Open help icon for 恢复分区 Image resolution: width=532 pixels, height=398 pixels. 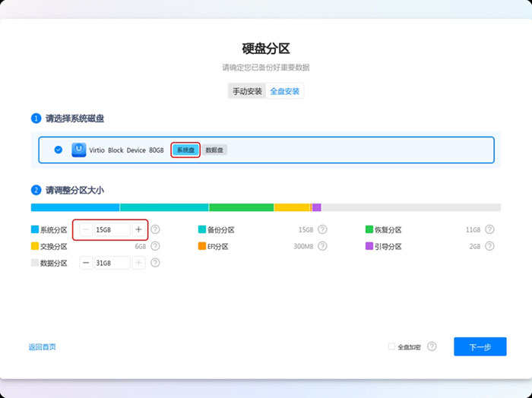(489, 229)
